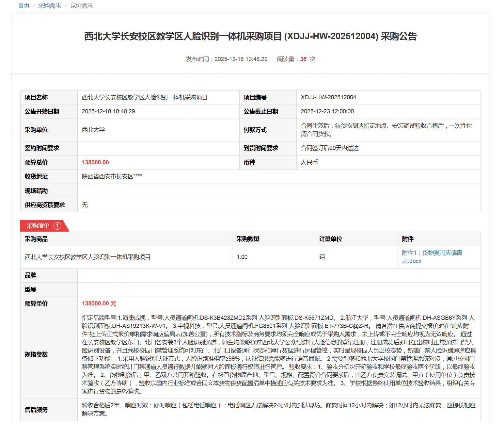Click the 首页 breadcrumb link
The image size is (504, 424).
point(24,6)
